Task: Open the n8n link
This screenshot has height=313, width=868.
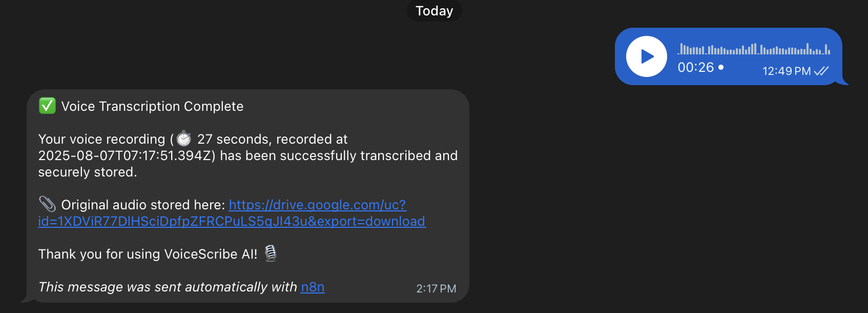Action: pyautogui.click(x=313, y=287)
